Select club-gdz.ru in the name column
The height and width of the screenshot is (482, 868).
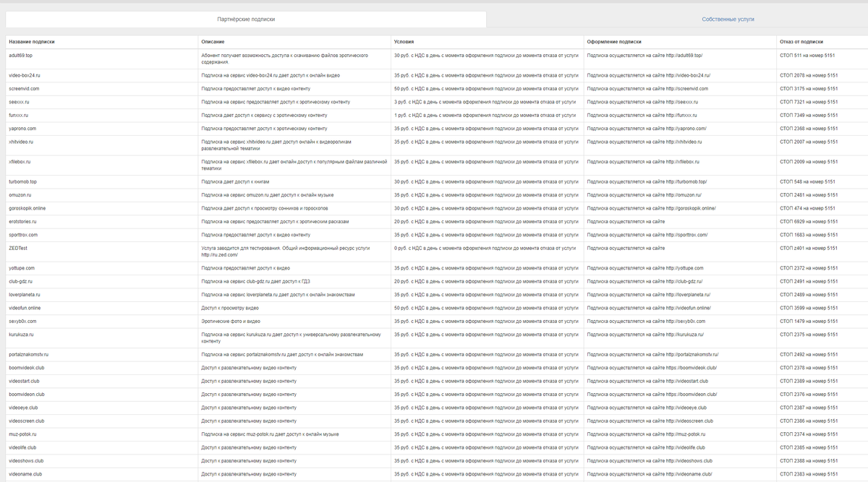[21, 281]
